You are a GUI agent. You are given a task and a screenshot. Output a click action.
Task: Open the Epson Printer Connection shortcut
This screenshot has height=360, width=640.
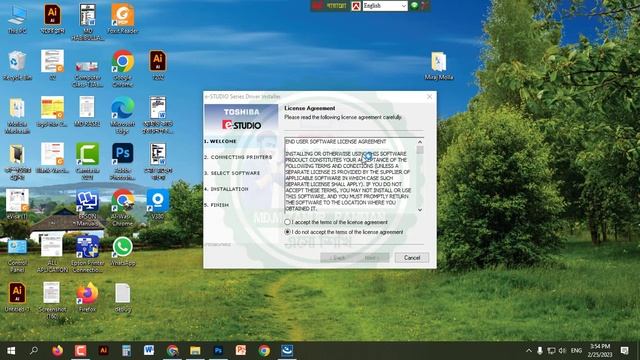coord(87,254)
